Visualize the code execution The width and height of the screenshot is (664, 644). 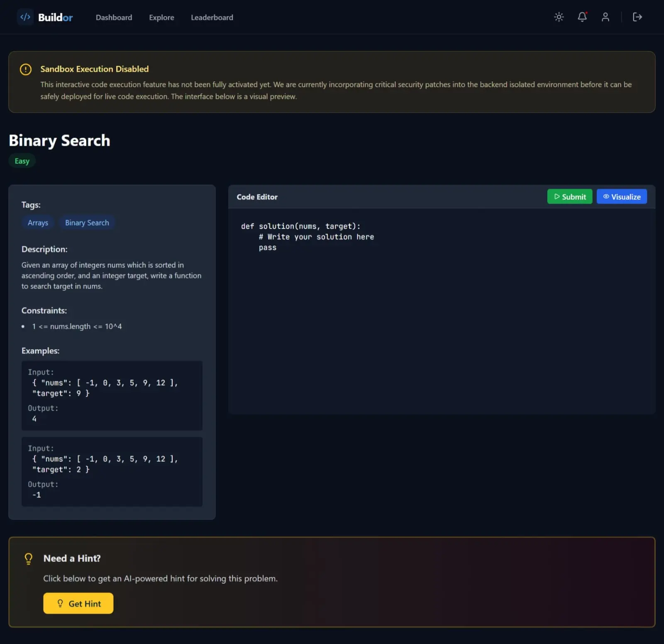(x=621, y=197)
